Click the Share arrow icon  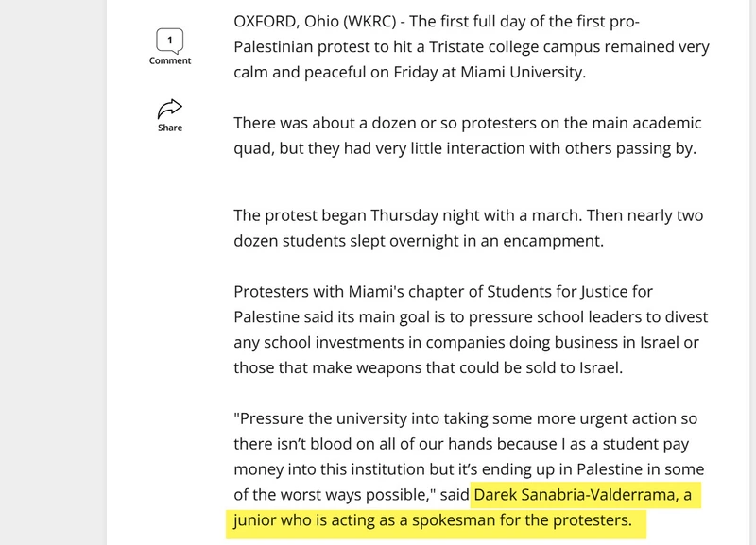coord(170,109)
